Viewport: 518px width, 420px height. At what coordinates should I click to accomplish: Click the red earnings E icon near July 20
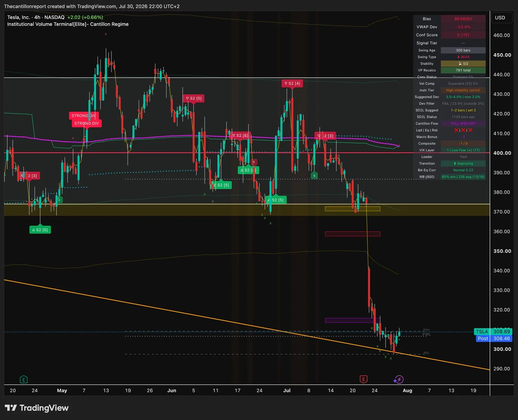363,379
